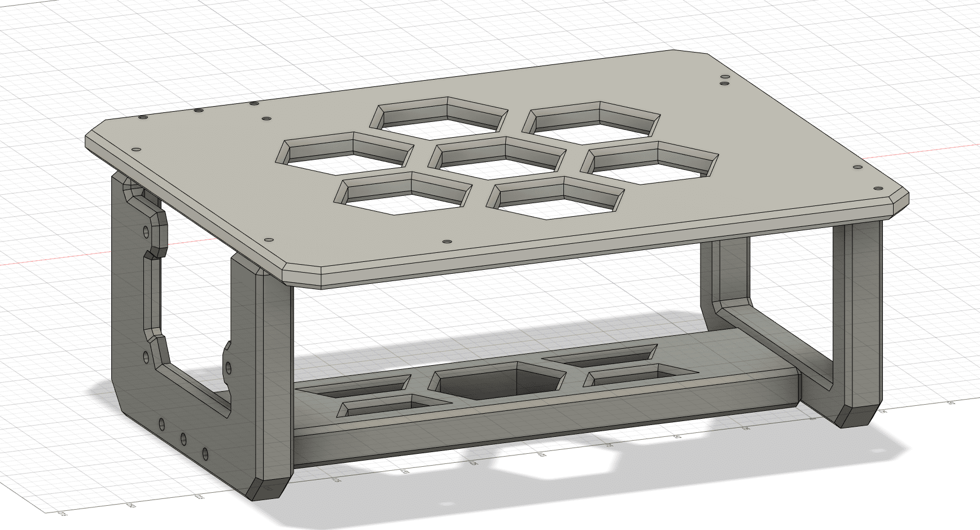
Task: Click the lowest of three left panel holes
Action: point(205,453)
